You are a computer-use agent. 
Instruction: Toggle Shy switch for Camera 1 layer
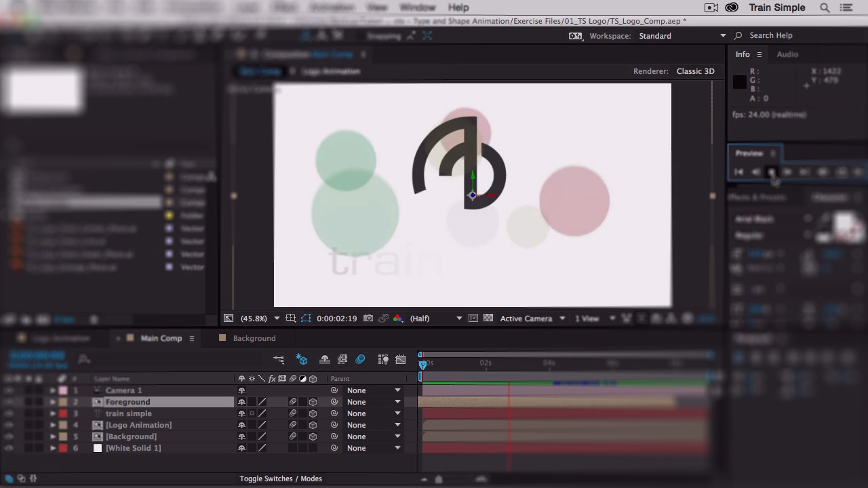[x=241, y=390]
